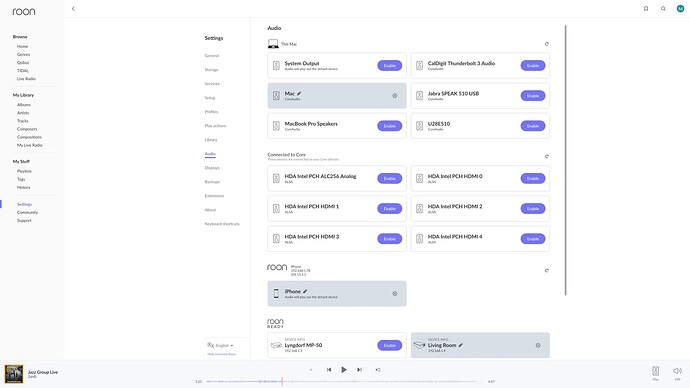Enable U28E510 output
690x388 pixels.
pyautogui.click(x=533, y=126)
